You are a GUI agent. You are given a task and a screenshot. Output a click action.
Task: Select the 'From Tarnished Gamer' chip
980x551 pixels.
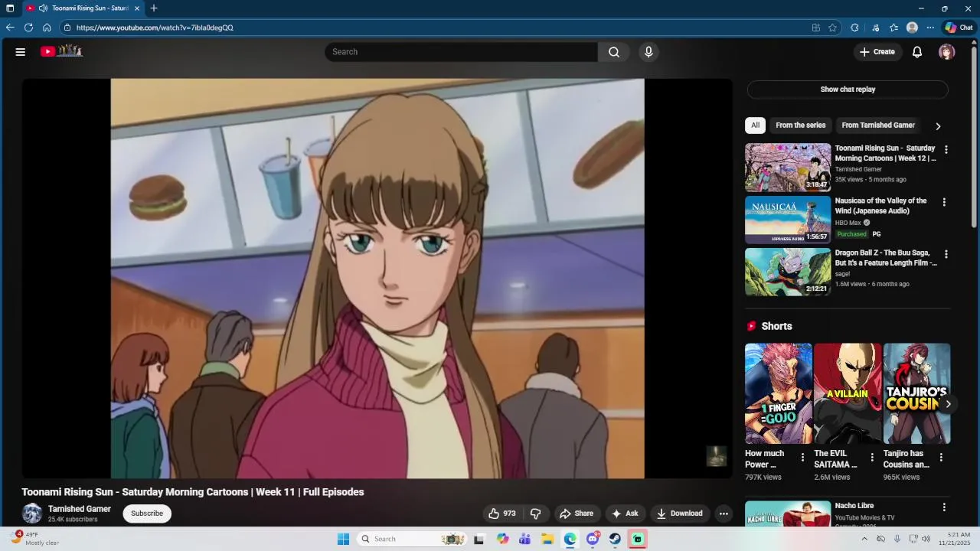(x=878, y=126)
